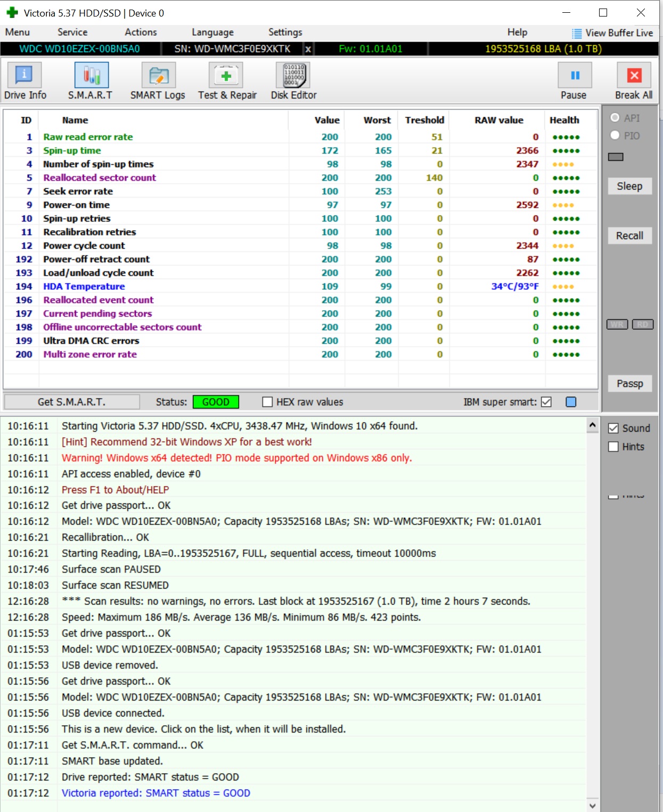Open Test & Repair tool icon
Screen dimensions: 663x812
226,75
